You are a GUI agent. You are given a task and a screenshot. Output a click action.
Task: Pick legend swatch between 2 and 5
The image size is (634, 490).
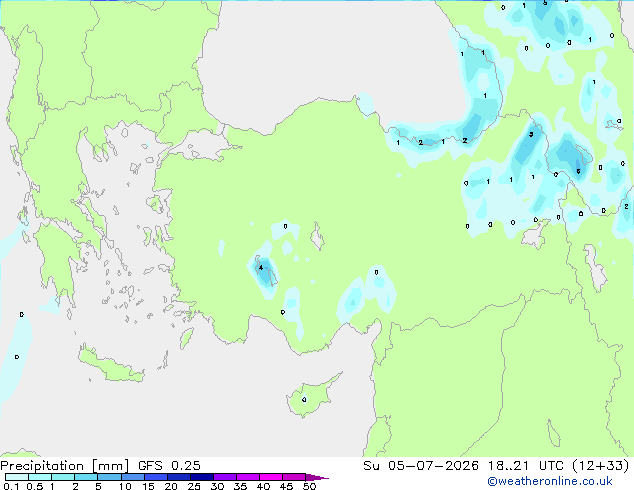click(86, 477)
